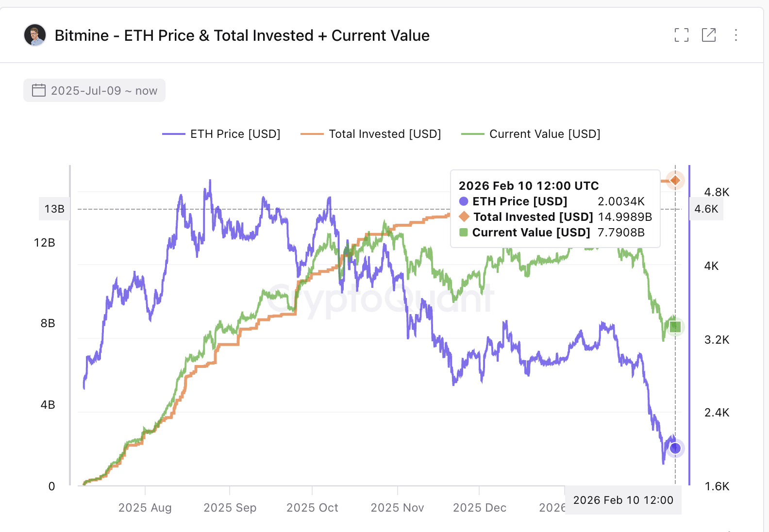
Task: Click the dashed 13B gridline label
Action: pos(54,209)
